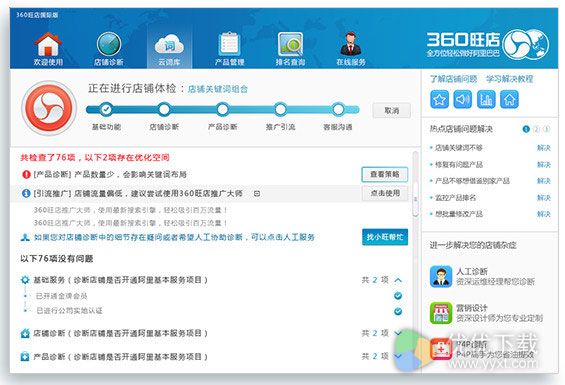The height and width of the screenshot is (385, 565).
Task: Click the 查看策略 button
Action: (385, 174)
